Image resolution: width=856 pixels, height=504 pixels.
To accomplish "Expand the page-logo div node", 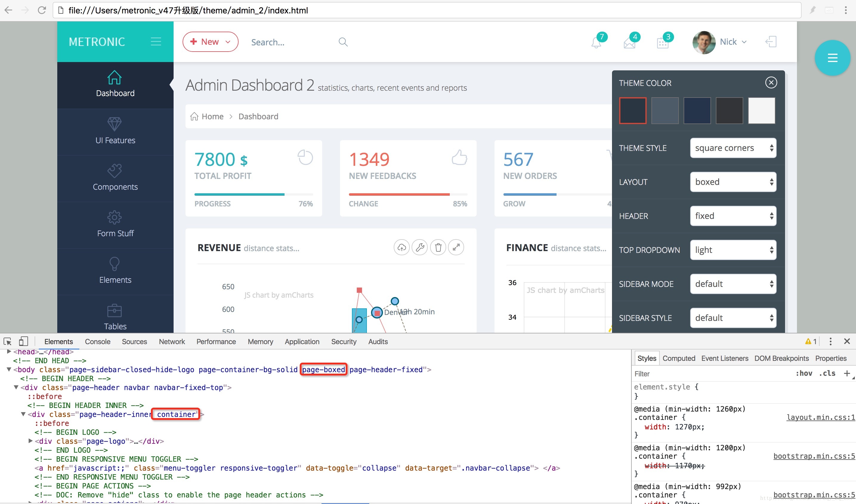I will pos(30,441).
